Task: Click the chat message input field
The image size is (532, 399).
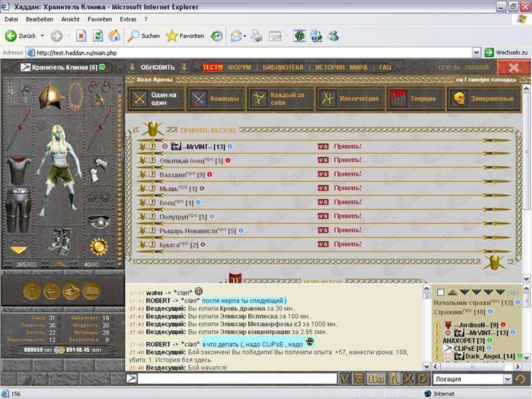Action: pyautogui.click(x=237, y=378)
